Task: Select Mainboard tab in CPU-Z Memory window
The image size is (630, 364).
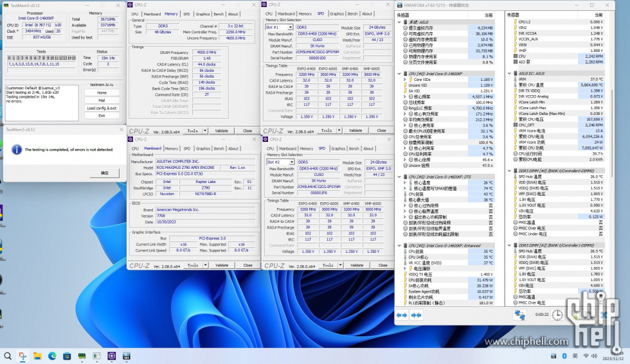Action: (152, 14)
